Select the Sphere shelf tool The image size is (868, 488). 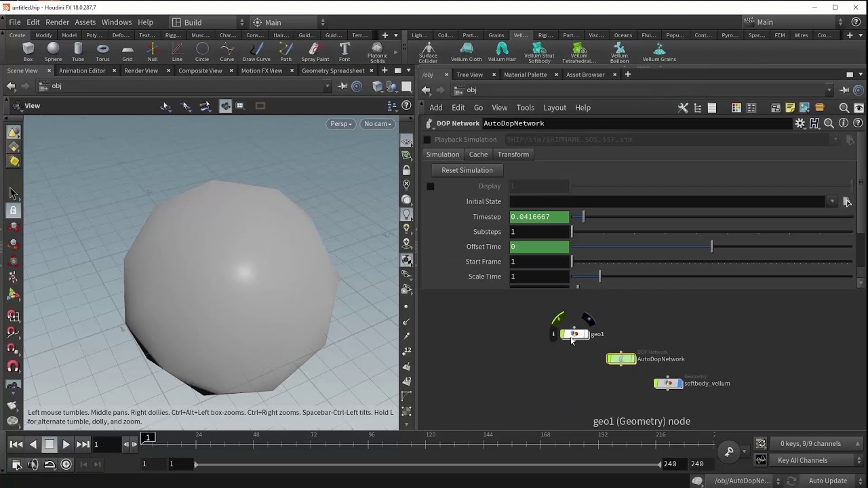pyautogui.click(x=53, y=51)
